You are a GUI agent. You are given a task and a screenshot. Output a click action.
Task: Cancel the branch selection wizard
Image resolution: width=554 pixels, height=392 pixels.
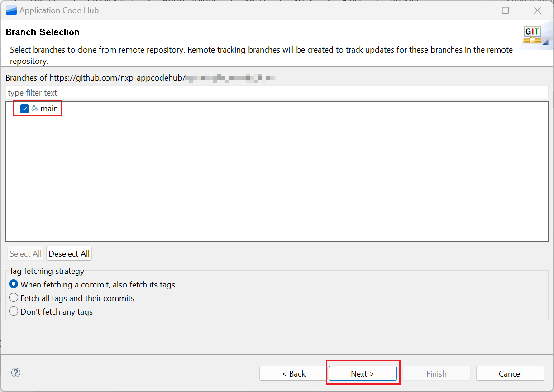[510, 373]
